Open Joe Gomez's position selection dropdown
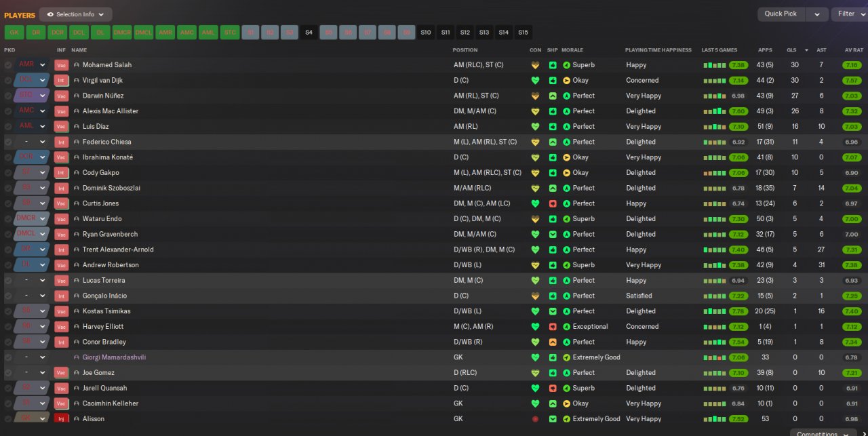 tap(42, 373)
